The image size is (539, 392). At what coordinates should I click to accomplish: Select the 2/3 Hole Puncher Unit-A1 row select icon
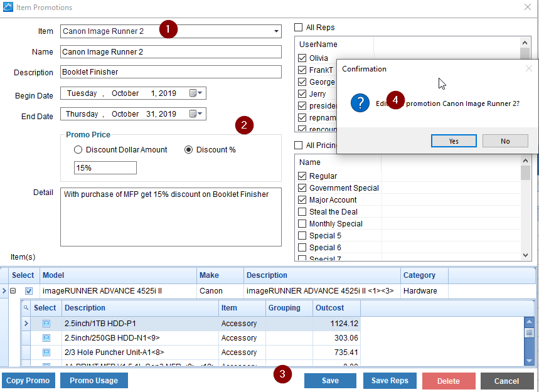[x=46, y=352]
